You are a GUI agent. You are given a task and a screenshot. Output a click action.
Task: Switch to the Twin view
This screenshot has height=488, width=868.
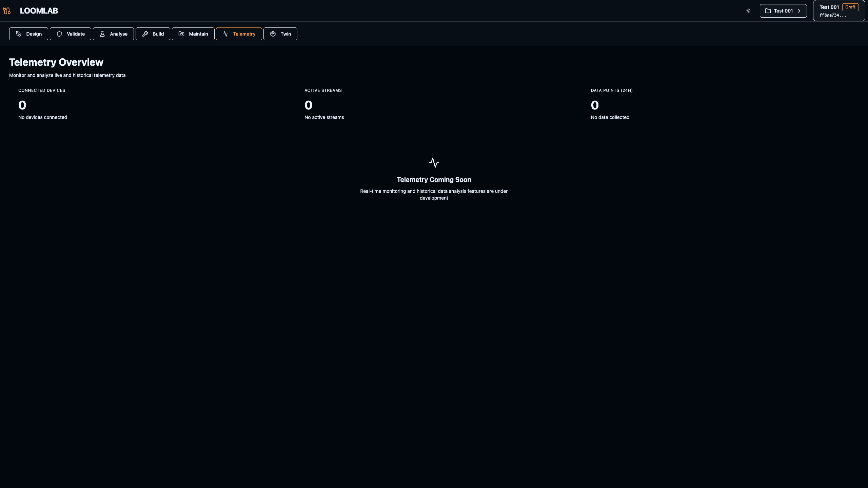(280, 34)
